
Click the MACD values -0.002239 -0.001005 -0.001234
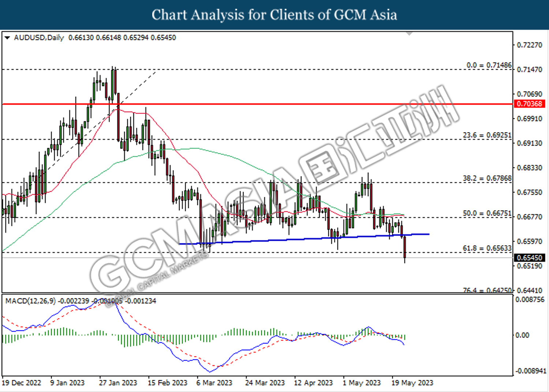pos(107,301)
